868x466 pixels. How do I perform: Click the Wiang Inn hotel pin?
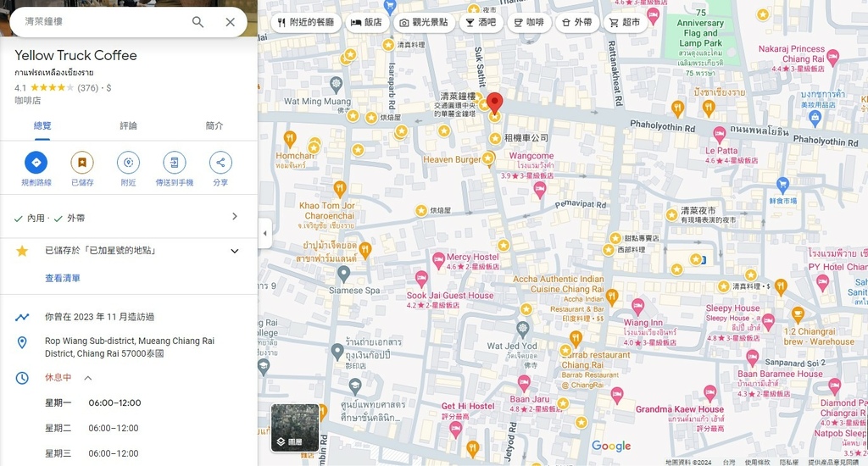(x=637, y=306)
